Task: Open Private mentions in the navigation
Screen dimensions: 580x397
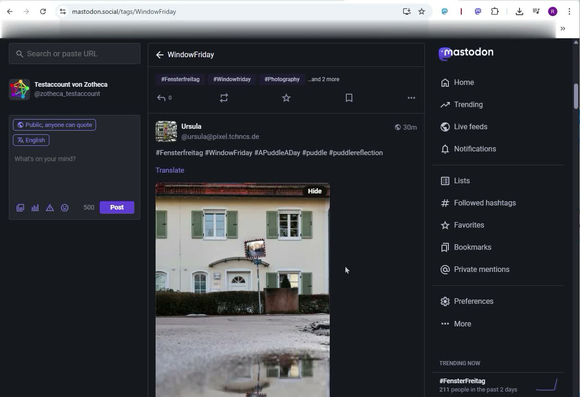Action: (475, 270)
